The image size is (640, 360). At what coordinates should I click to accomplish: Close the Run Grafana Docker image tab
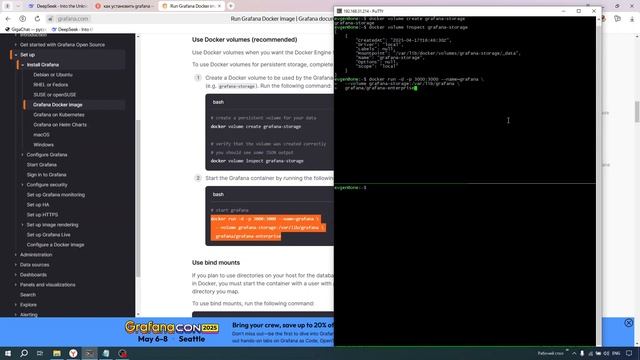tap(219, 6)
